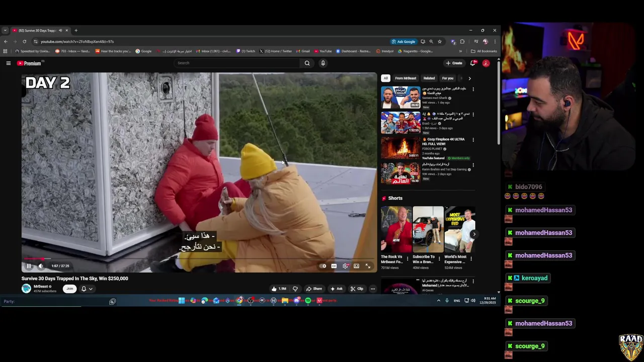
Task: Open options for Santara ma3 Gharib video
Action: click(x=473, y=89)
